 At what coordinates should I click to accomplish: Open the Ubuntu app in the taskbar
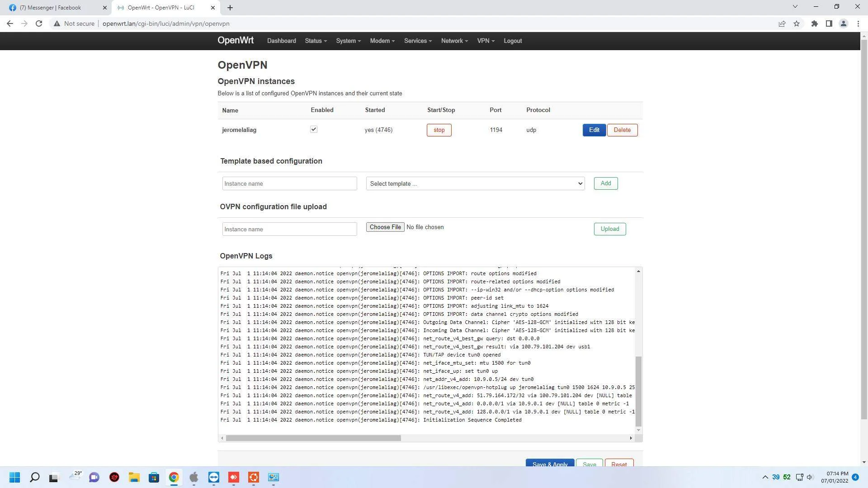pos(253,477)
